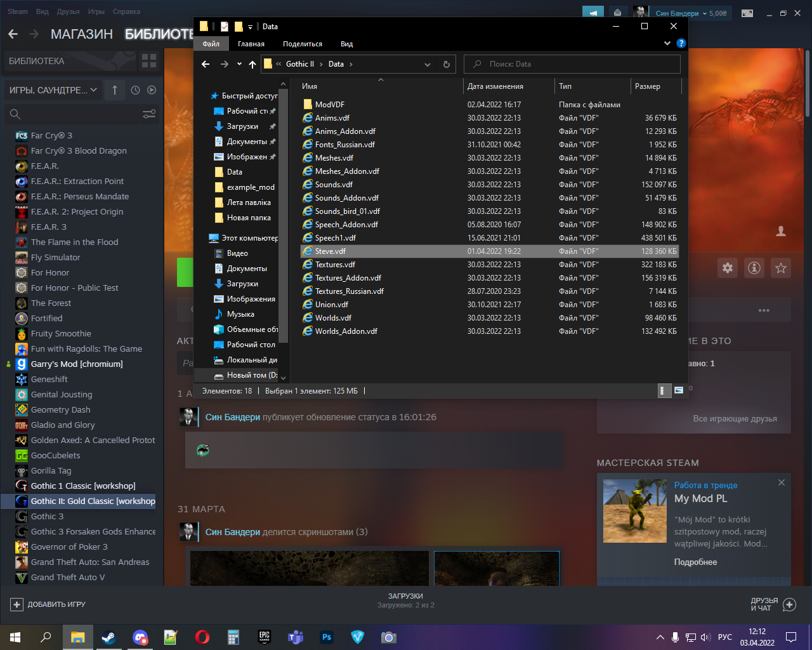This screenshot has height=650, width=812.
Task: Toggle Steam library sort order arrow
Action: coord(115,90)
